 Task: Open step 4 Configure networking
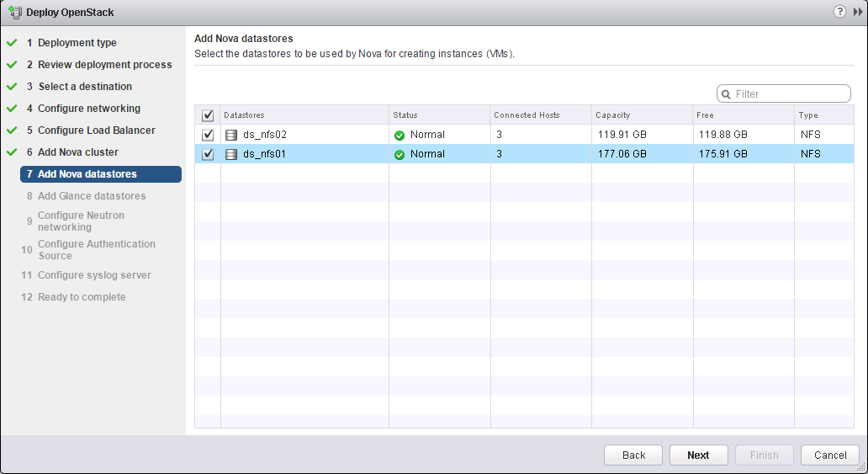coord(88,109)
